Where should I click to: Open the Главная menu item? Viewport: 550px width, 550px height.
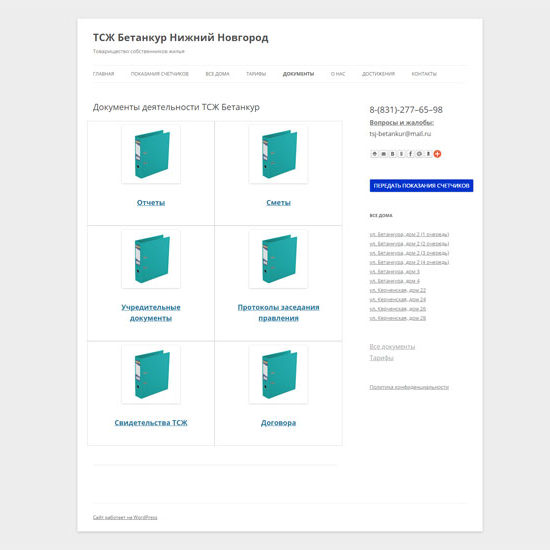click(x=103, y=74)
